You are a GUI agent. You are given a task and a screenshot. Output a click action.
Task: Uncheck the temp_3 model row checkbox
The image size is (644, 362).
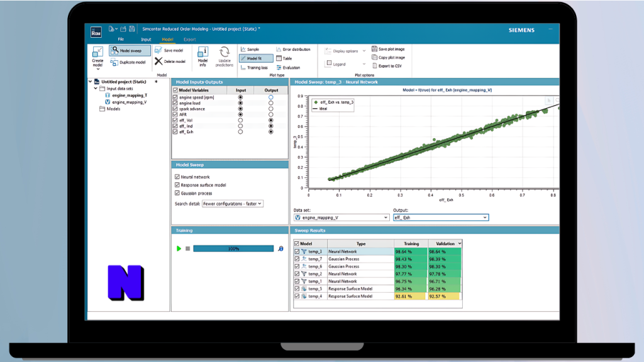click(297, 251)
